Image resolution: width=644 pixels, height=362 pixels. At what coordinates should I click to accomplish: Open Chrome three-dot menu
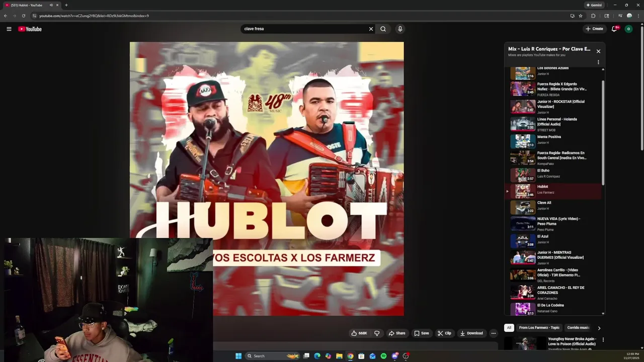tap(637, 16)
